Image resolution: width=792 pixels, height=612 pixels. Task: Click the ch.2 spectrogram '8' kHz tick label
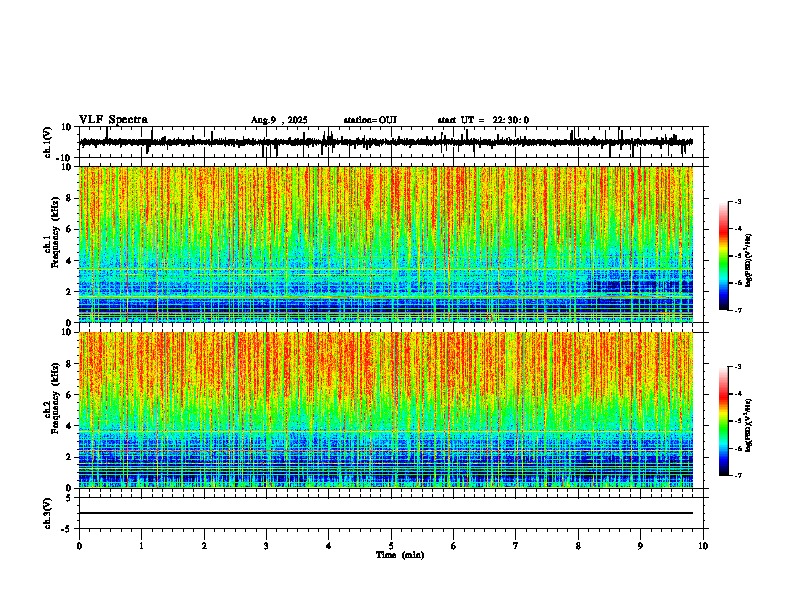point(70,364)
